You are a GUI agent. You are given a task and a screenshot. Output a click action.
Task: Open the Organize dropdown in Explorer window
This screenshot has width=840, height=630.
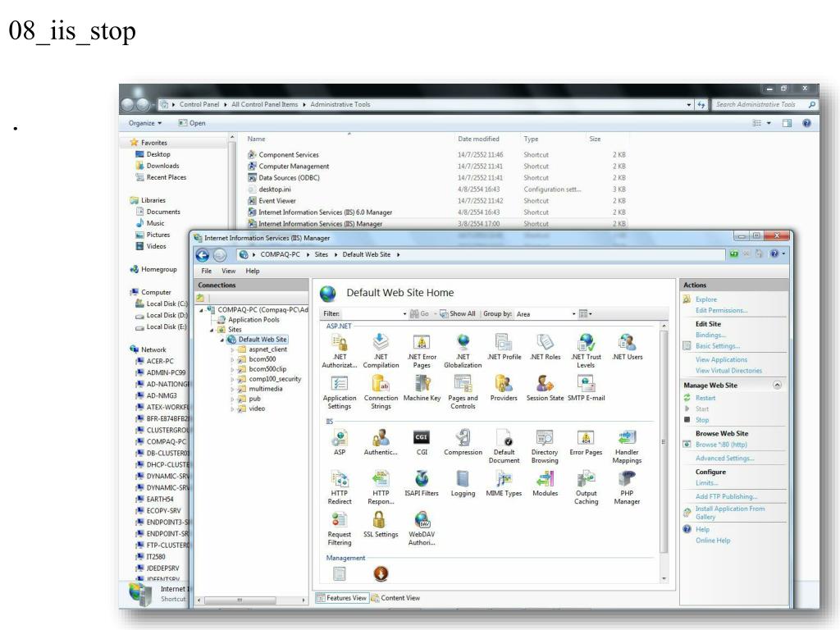[x=144, y=123]
